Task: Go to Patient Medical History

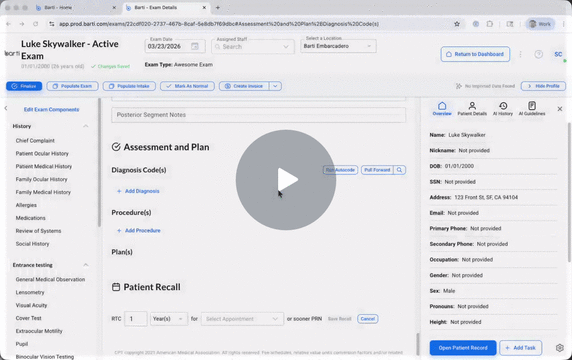Action: click(x=44, y=166)
